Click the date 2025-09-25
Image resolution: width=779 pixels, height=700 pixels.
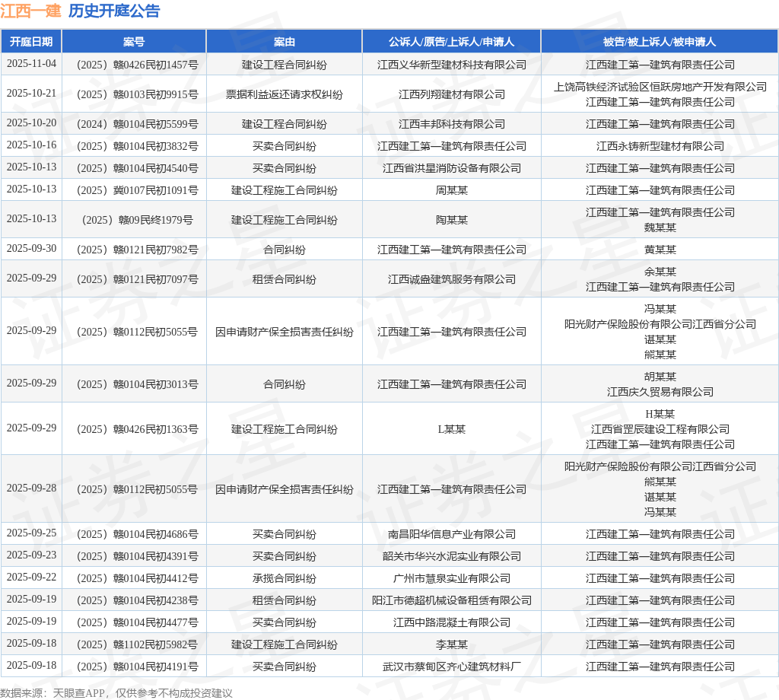[31, 533]
